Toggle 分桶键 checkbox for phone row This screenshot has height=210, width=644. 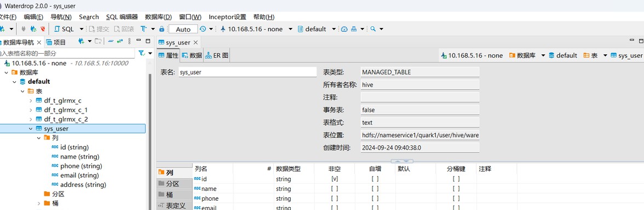[456, 198]
